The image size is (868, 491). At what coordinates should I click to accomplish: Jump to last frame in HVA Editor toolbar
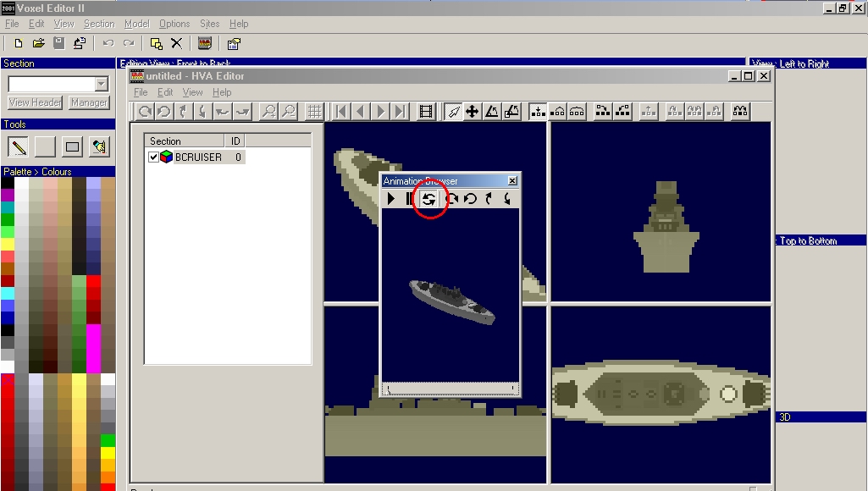click(399, 112)
